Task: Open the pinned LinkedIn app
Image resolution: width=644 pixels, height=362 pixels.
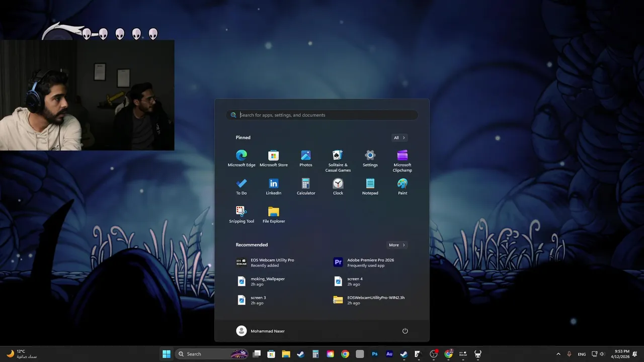Action: 274,187
